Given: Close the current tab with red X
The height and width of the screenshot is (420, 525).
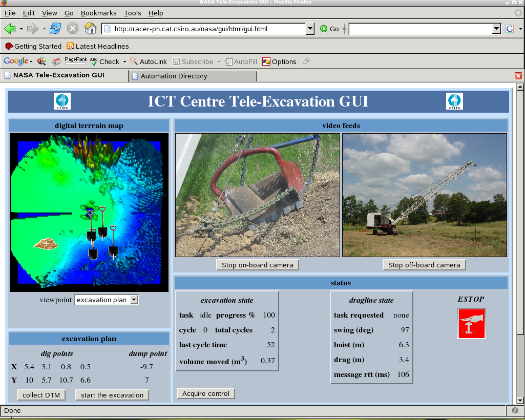Looking at the screenshot, I should click(518, 76).
